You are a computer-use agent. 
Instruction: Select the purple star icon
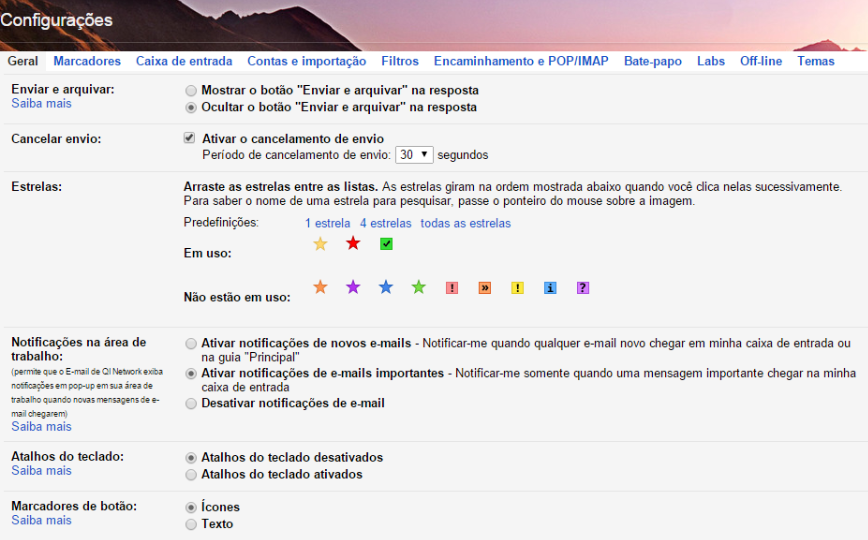click(x=353, y=288)
